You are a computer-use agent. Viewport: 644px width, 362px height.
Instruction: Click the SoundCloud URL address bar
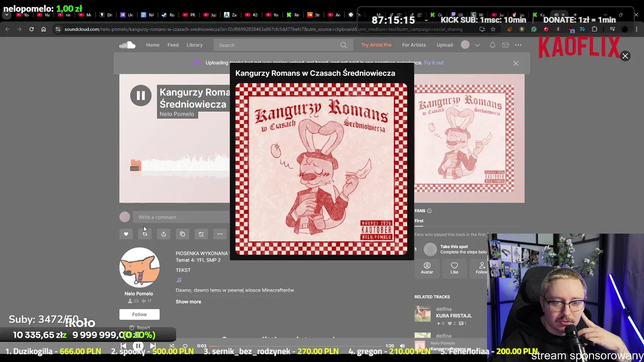[263, 29]
